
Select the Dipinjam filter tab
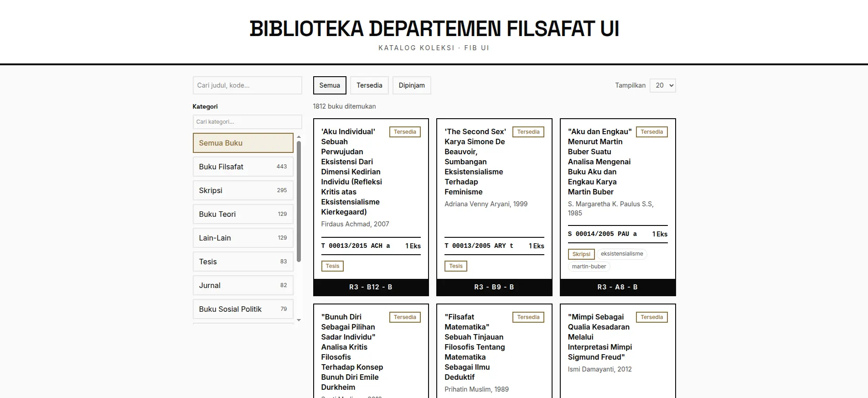pos(412,85)
